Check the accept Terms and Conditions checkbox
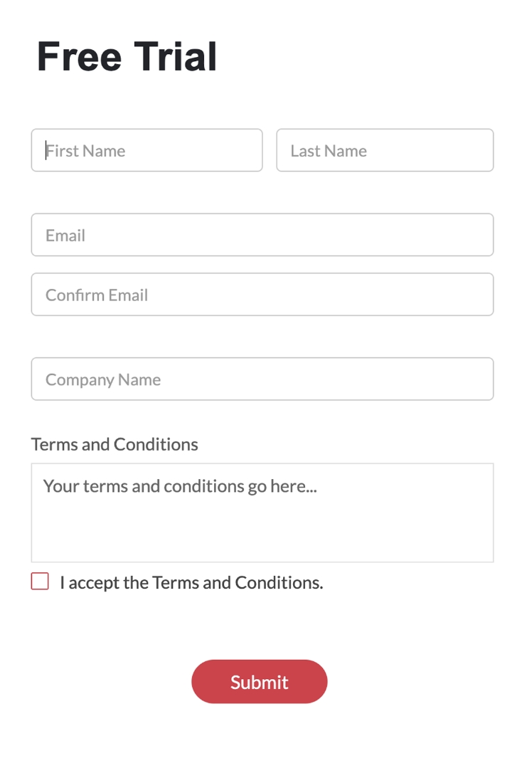Image resolution: width=532 pixels, height=773 pixels. [x=40, y=582]
